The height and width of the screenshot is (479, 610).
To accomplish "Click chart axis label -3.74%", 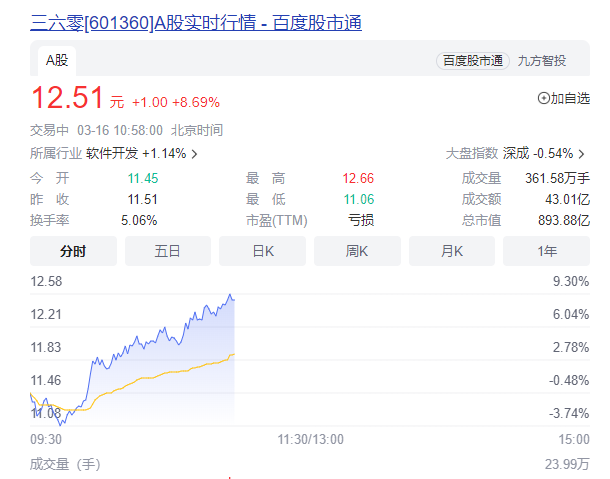I will tap(569, 413).
